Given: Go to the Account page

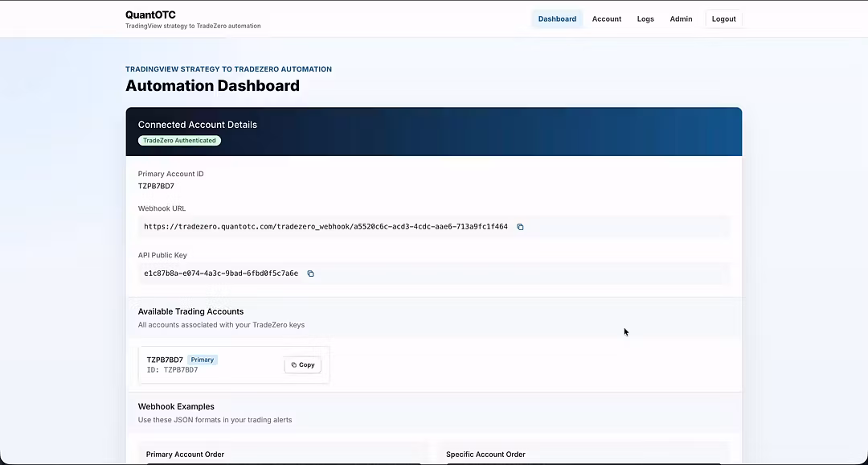Looking at the screenshot, I should point(607,19).
